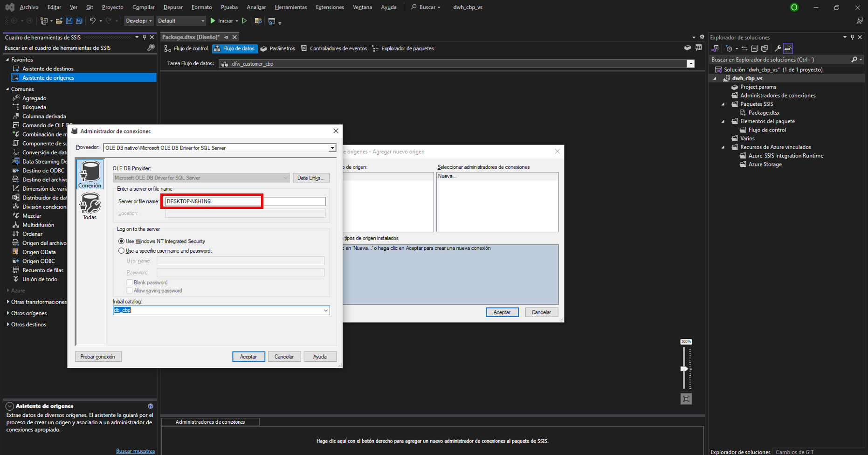Collapse the Paquetes SSIS tree node
The image size is (868, 455).
coord(723,104)
